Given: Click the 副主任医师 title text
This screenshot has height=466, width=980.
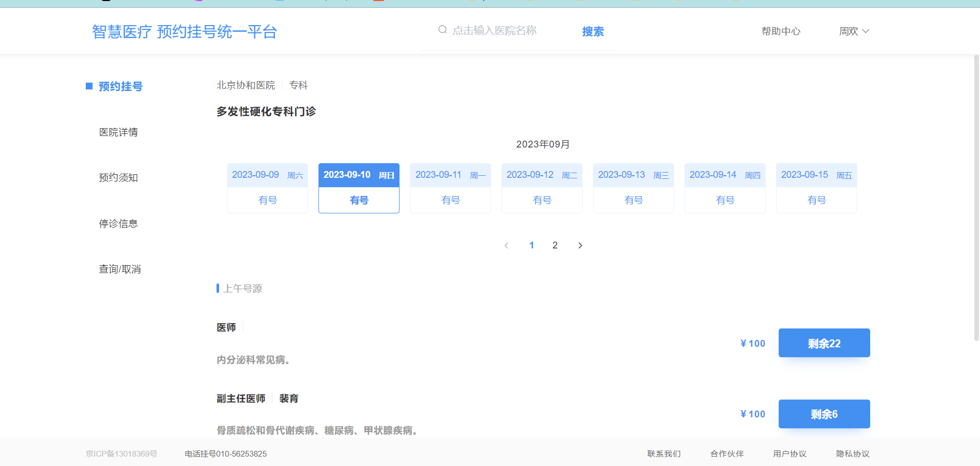Looking at the screenshot, I should 241,399.
